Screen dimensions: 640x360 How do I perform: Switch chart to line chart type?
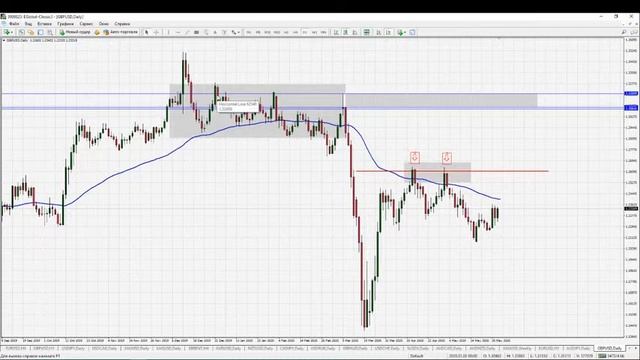355,32
